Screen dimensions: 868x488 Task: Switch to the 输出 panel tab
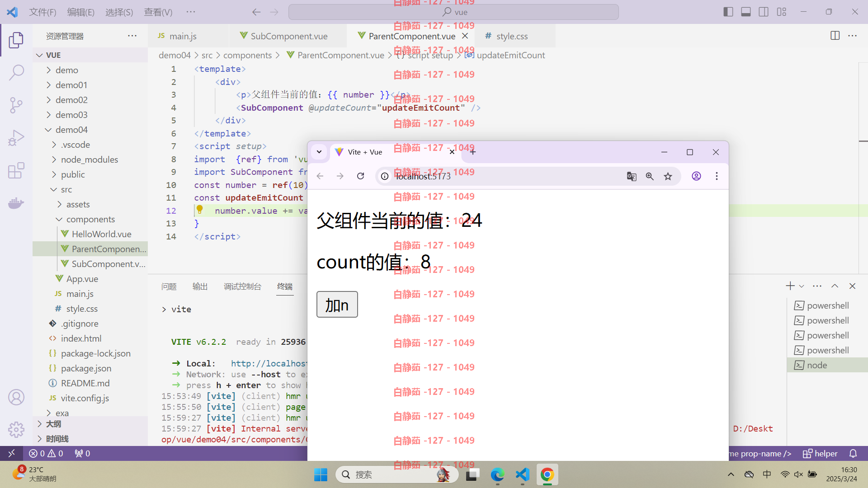tap(200, 286)
